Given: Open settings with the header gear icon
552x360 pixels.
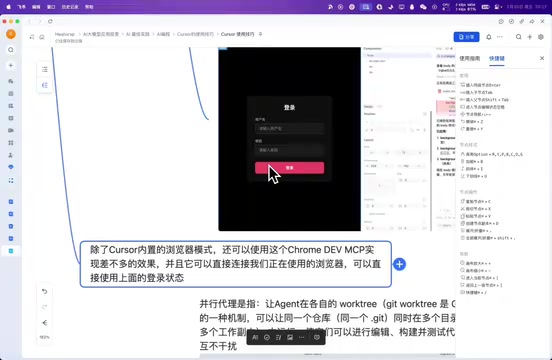Looking at the screenshot, I should click(x=541, y=37).
